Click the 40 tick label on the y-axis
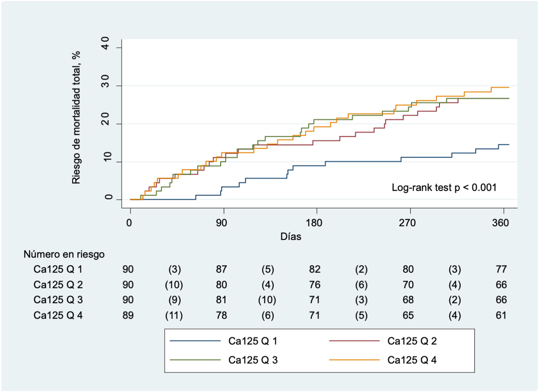The width and height of the screenshot is (539, 392). point(106,43)
